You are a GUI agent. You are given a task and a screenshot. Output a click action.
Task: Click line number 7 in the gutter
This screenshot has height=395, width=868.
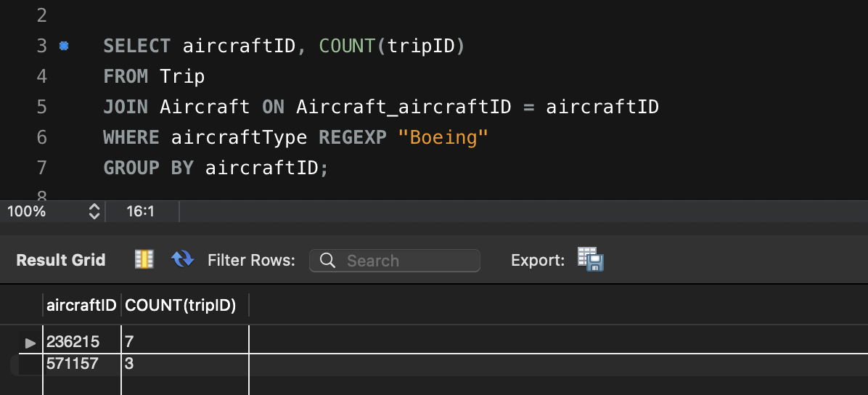pyautogui.click(x=42, y=167)
